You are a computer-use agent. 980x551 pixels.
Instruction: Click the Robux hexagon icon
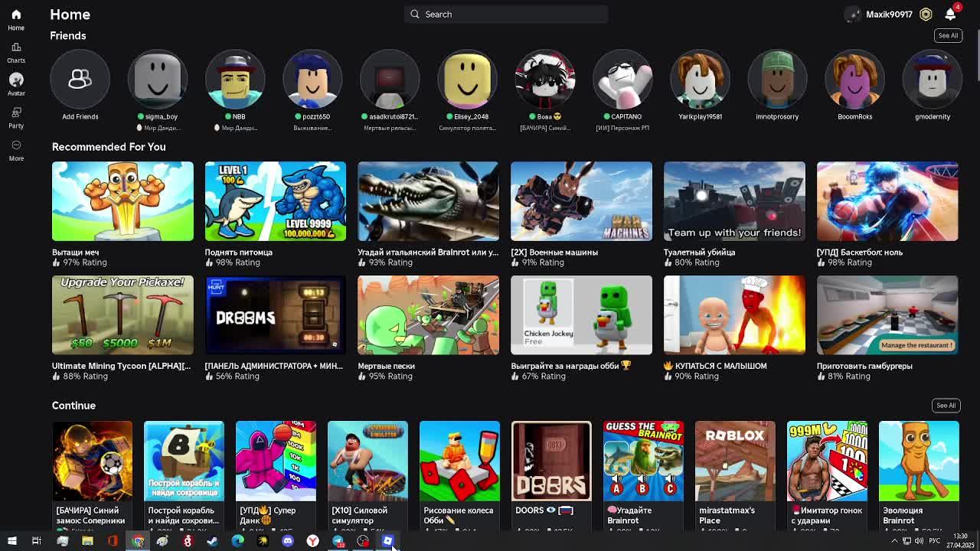coord(926,14)
